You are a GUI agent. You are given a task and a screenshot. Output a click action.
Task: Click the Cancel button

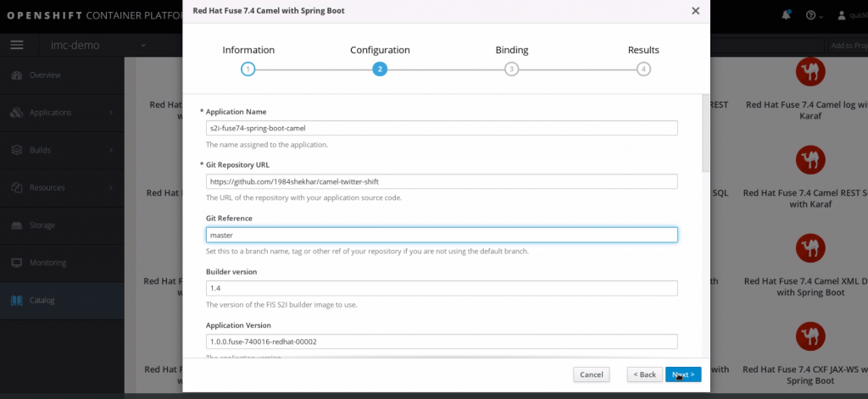[591, 374]
